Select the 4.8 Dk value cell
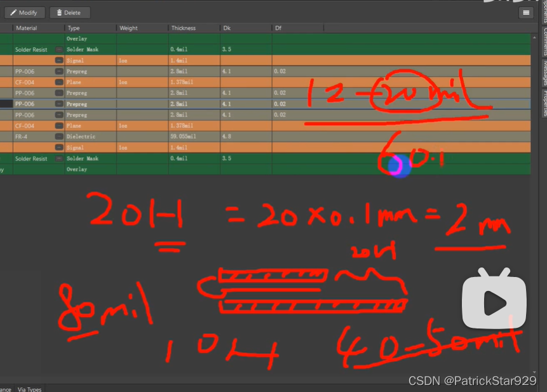This screenshot has height=392, width=547. [246, 137]
